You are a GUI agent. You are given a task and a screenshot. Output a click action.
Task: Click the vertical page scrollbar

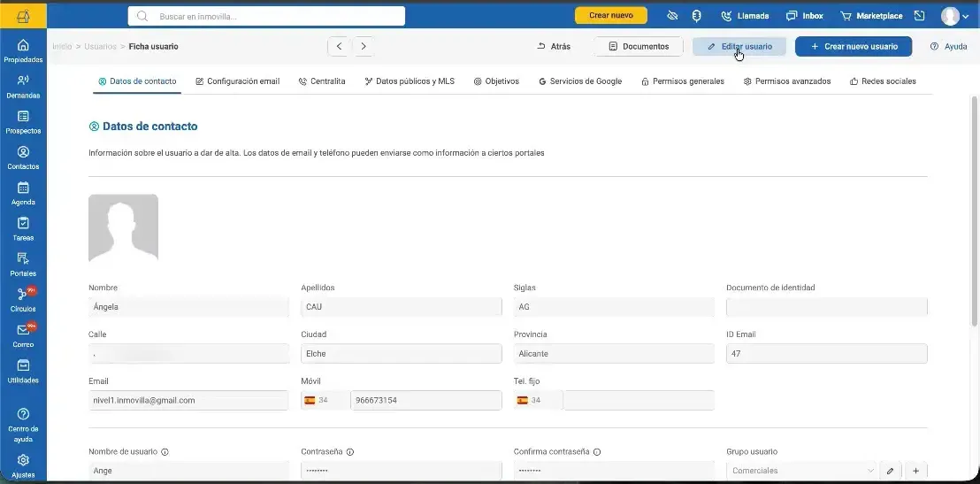974,212
